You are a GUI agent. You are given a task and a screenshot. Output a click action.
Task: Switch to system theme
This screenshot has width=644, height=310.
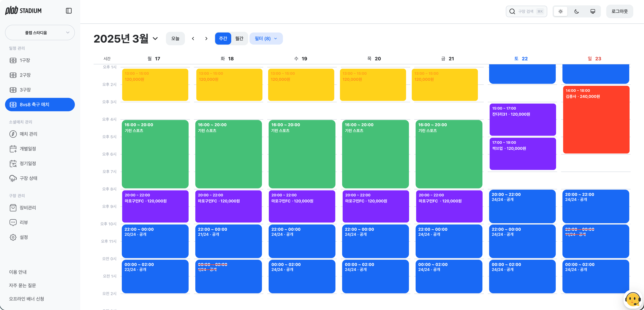593,11
